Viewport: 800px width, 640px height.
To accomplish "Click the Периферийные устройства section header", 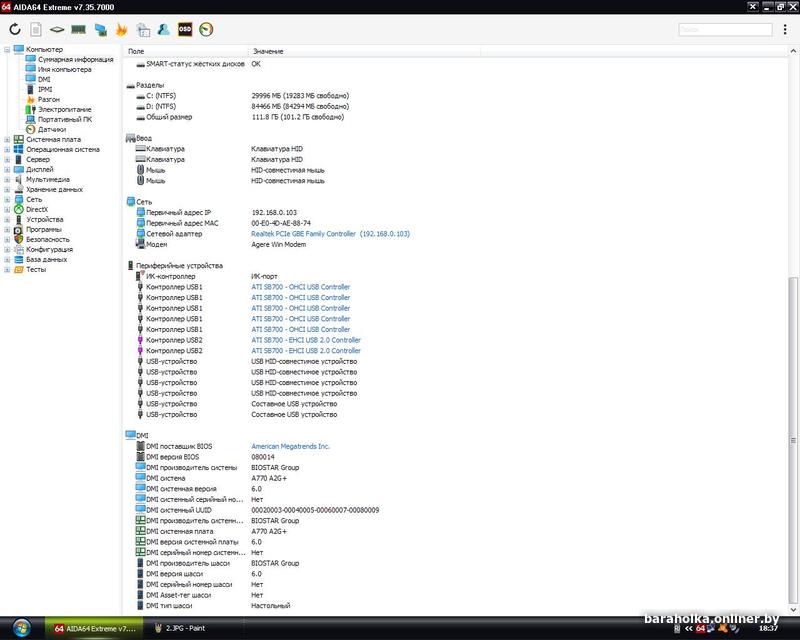I will [179, 265].
